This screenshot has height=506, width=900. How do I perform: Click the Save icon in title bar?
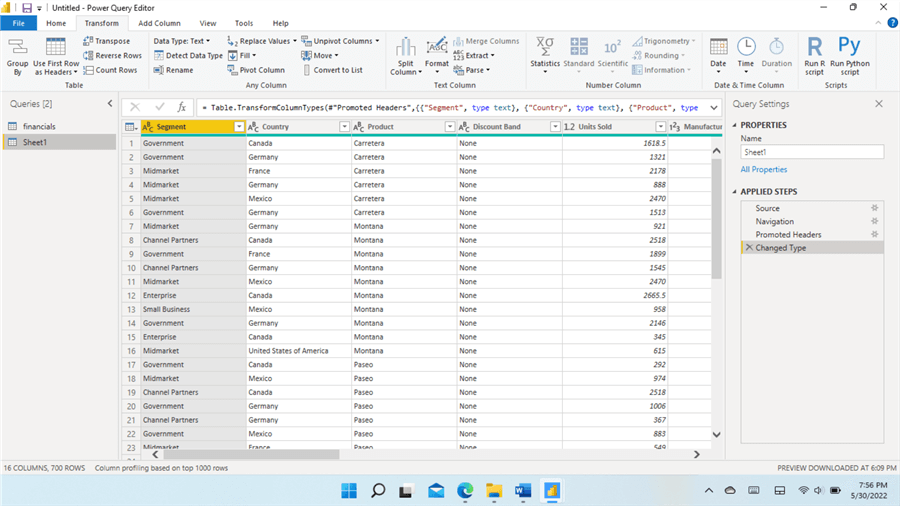(27, 7)
